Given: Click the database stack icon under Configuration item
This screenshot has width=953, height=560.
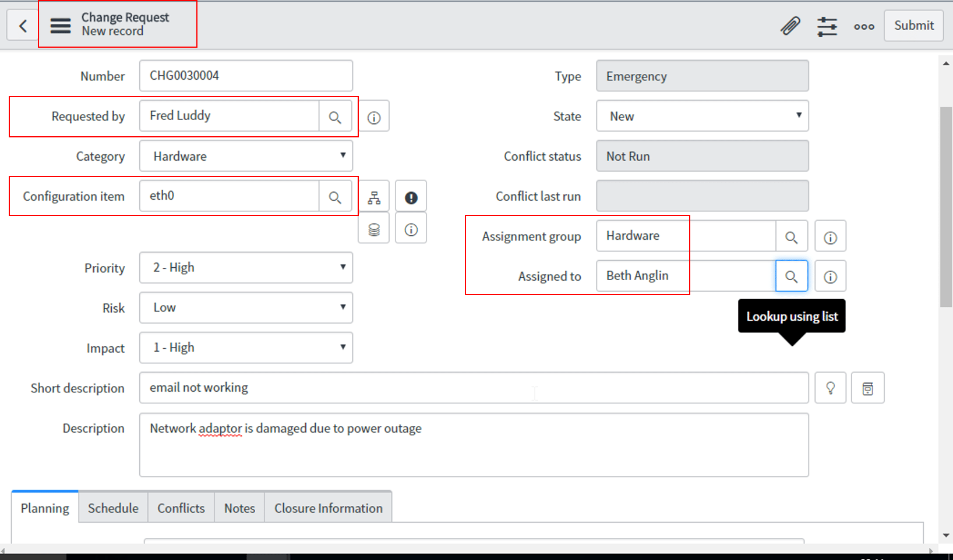Looking at the screenshot, I should click(374, 229).
